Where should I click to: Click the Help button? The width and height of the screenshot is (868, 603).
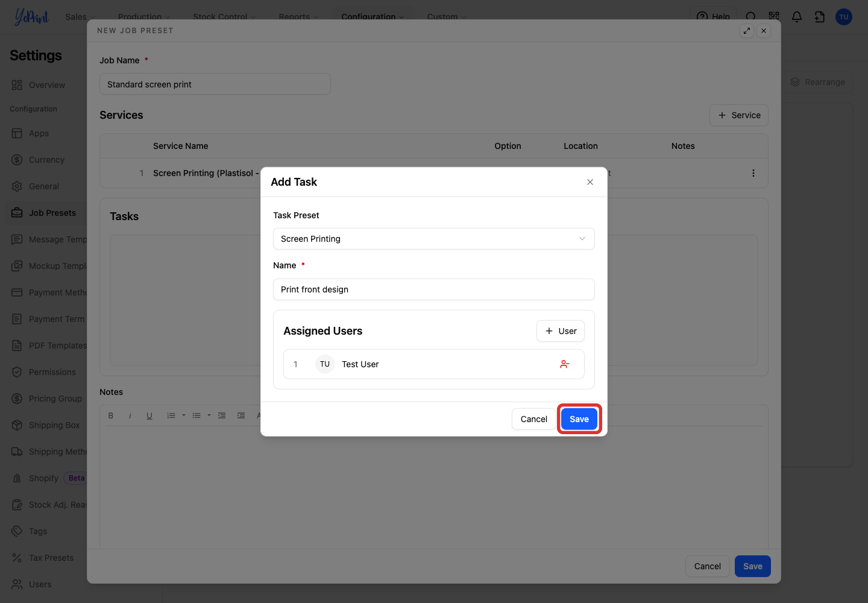(713, 17)
